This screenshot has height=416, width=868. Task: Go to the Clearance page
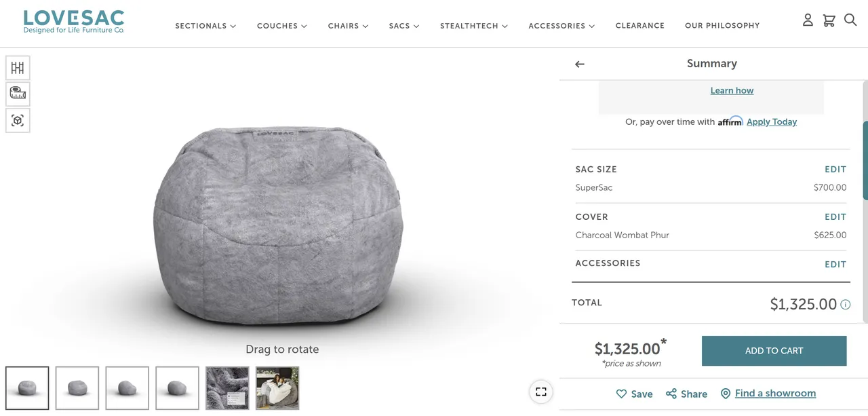tap(639, 26)
